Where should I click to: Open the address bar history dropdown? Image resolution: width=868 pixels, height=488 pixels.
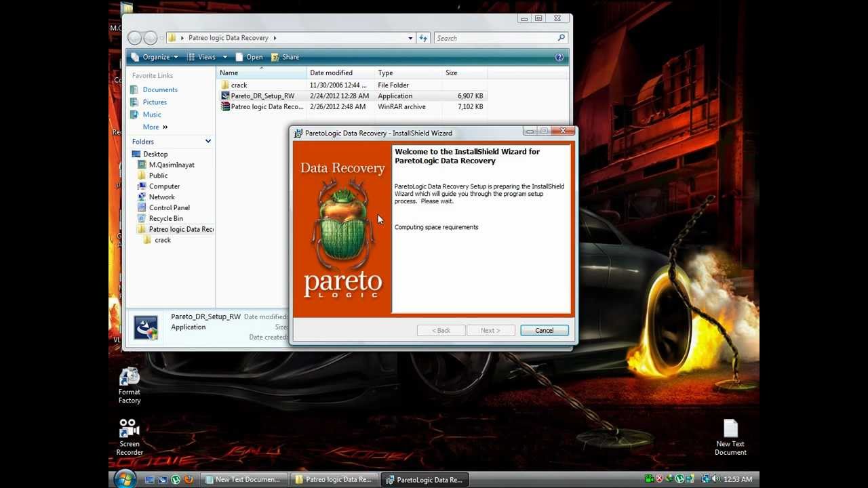[410, 38]
